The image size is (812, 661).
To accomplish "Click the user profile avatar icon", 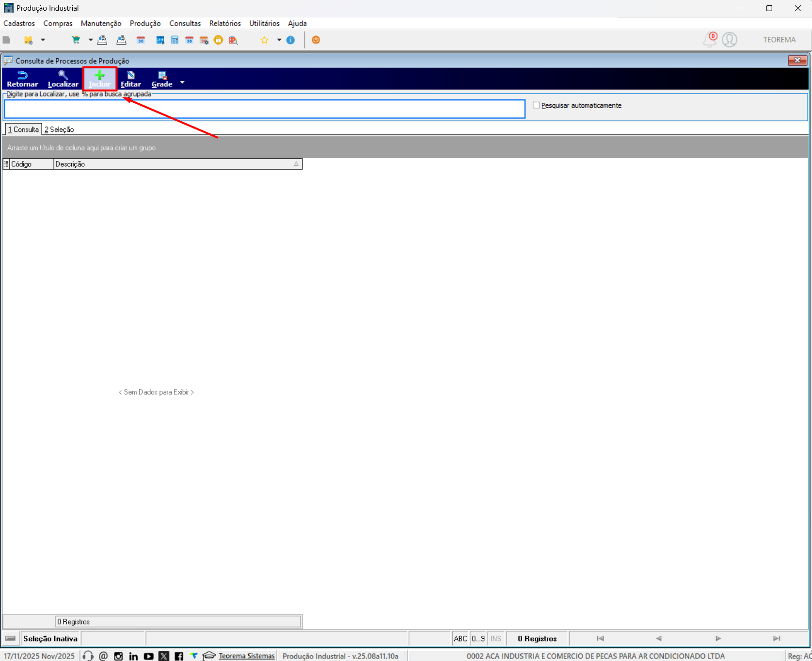I will pos(730,40).
